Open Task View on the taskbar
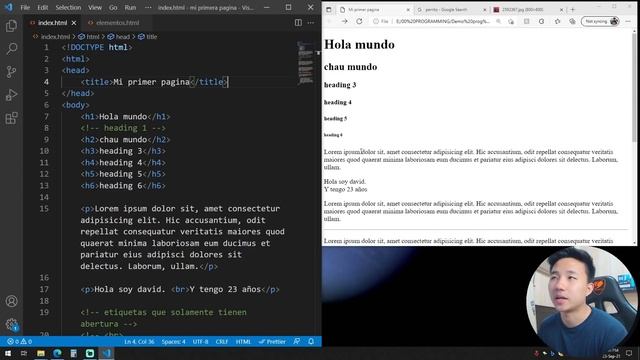Screen dimensions: 640x360 (x=24, y=353)
